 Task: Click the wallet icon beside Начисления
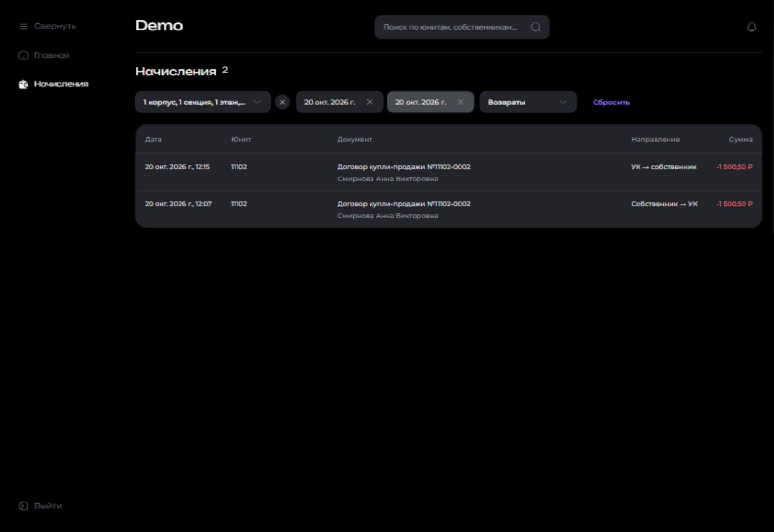point(23,84)
